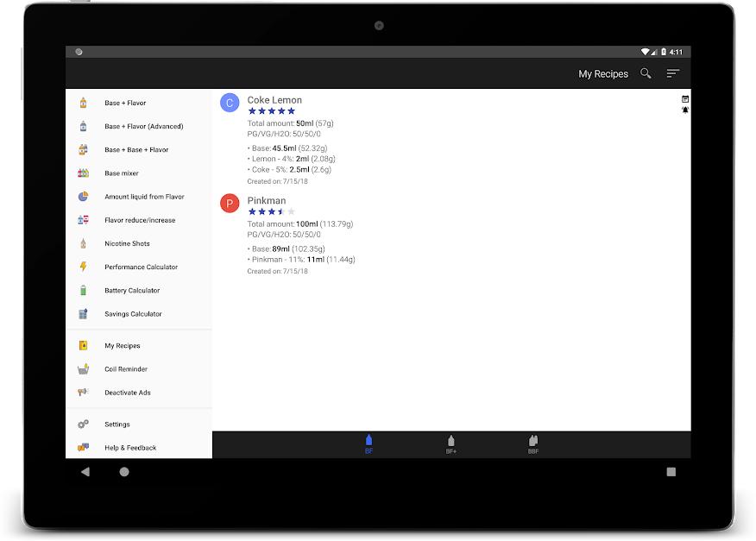Tap the bell reminder icon for Coke Lemon
756x541 pixels.
[685, 110]
